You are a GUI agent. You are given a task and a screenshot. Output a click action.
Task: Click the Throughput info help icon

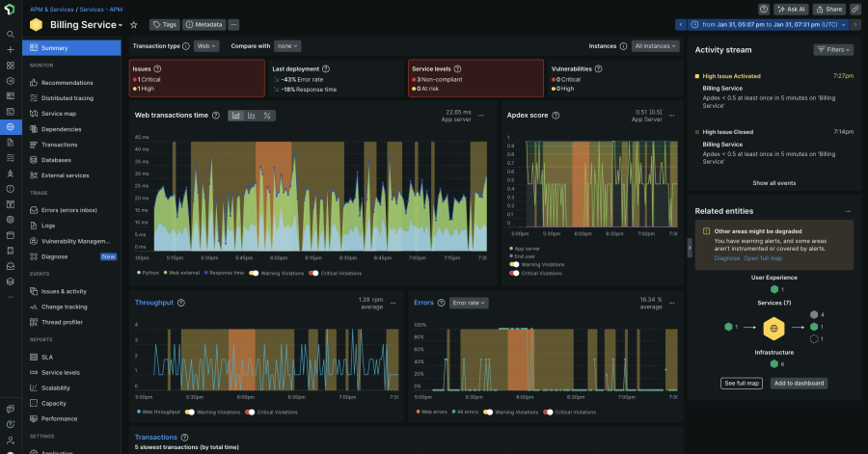182,303
